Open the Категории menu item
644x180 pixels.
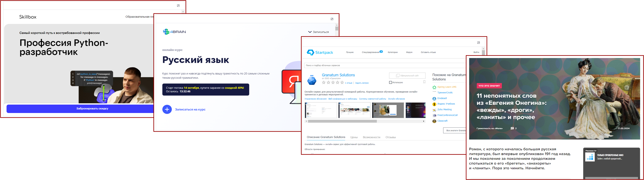pyautogui.click(x=393, y=52)
